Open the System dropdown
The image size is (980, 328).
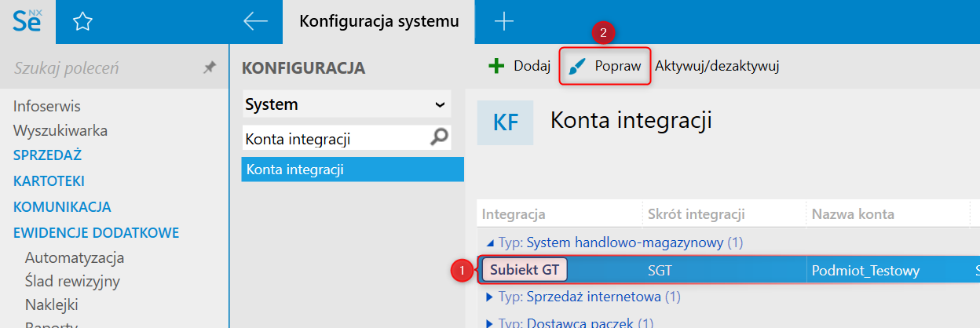coord(439,104)
